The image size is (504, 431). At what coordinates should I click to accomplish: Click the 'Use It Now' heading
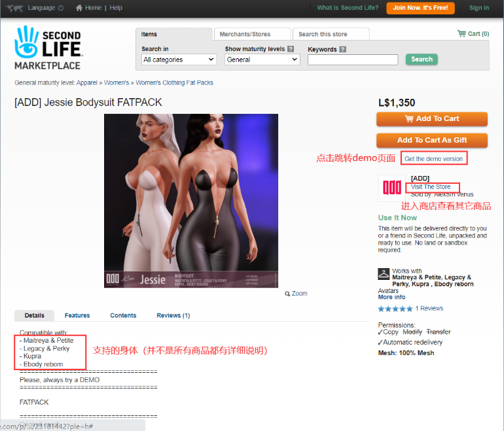tap(397, 218)
